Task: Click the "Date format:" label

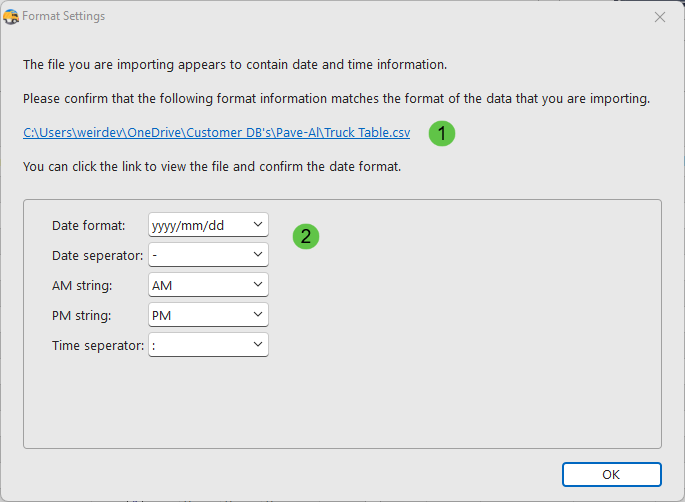Action: click(x=89, y=226)
